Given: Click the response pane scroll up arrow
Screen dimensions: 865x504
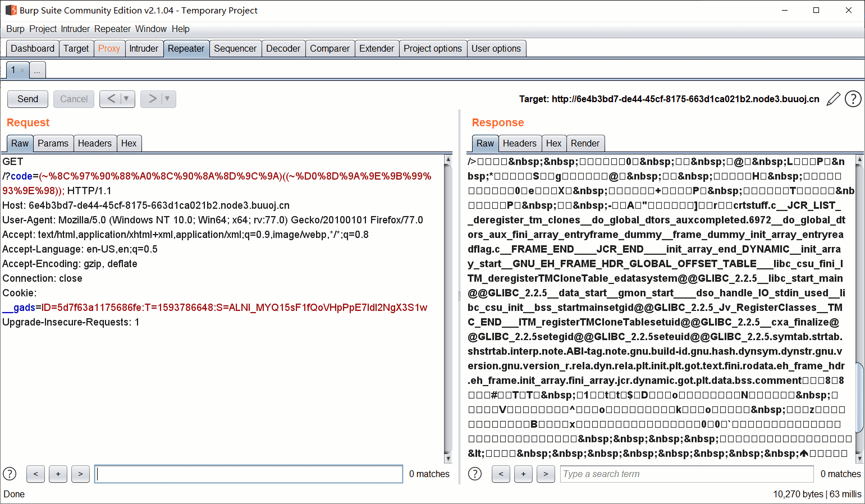Looking at the screenshot, I should (860, 160).
